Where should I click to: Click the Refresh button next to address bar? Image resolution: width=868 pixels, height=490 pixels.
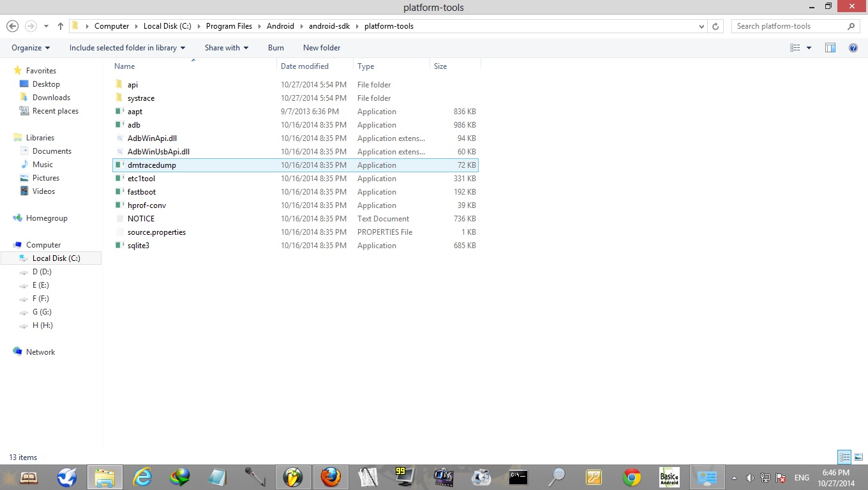(x=715, y=26)
